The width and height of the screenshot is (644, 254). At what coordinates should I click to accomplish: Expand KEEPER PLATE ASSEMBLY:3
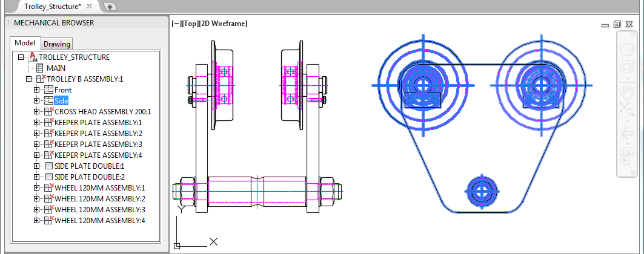[x=36, y=144]
